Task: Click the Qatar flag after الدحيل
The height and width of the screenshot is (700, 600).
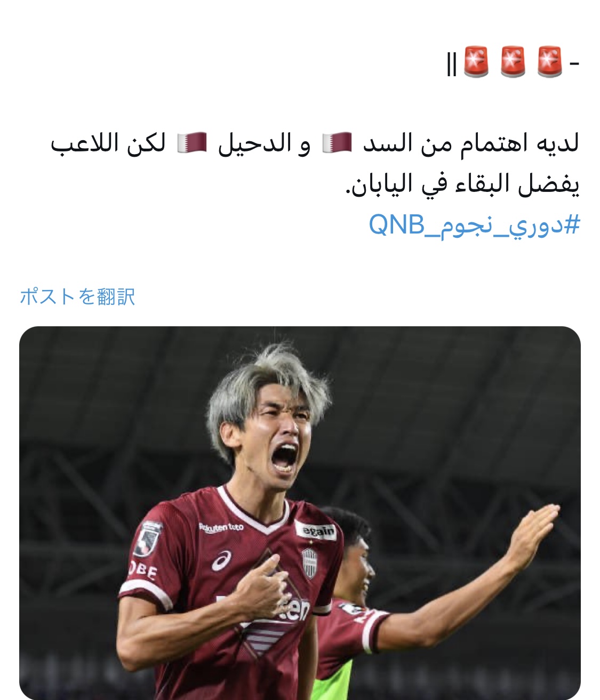Action: coord(192,143)
